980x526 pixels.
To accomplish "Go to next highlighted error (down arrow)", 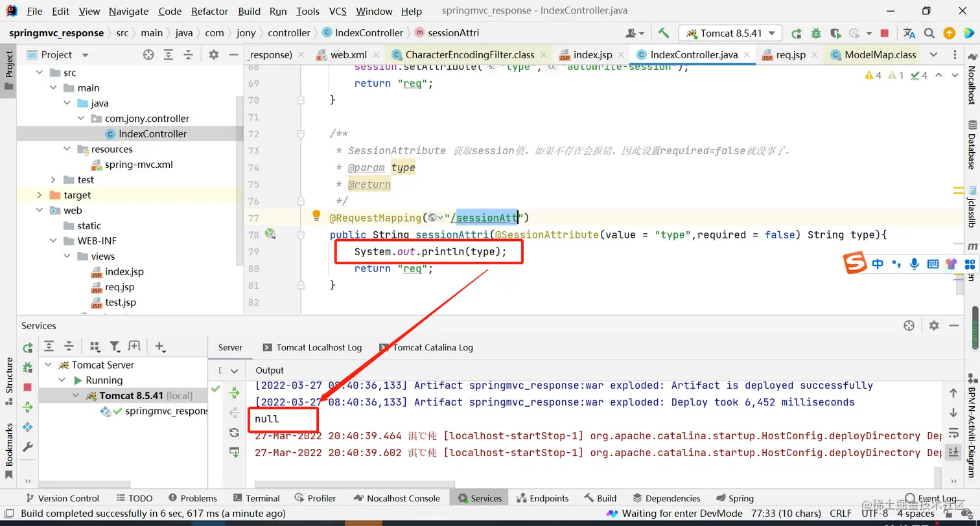I will (x=954, y=75).
